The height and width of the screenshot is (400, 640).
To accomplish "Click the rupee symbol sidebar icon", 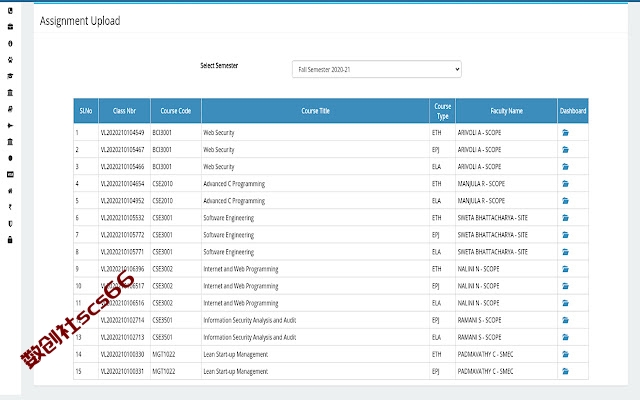I will pos(10,207).
